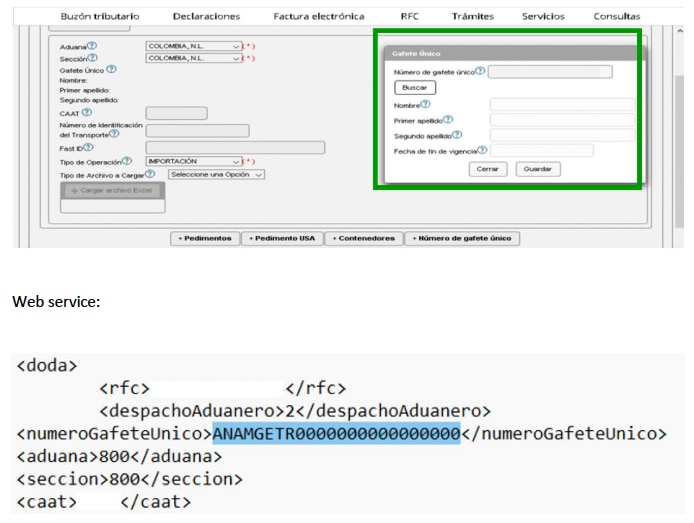Open the Aduana dropdown list

pos(194,46)
